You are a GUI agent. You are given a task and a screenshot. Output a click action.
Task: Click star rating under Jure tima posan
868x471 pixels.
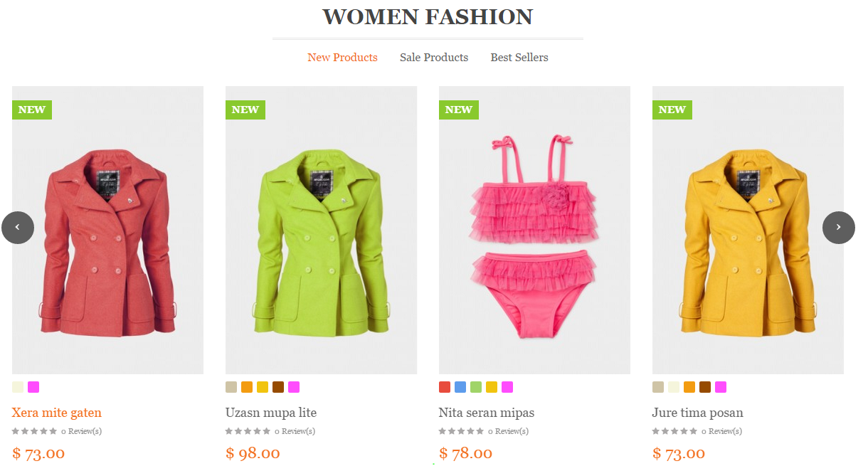pyautogui.click(x=674, y=431)
